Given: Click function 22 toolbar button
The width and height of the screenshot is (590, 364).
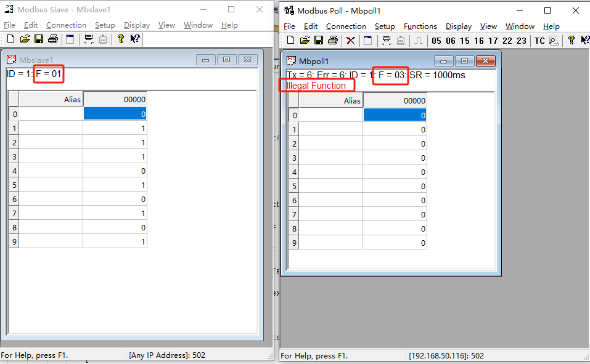Looking at the screenshot, I should (507, 41).
